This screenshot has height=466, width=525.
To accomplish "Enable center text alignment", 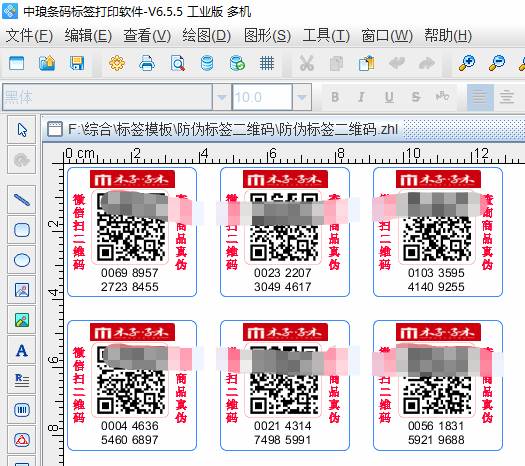I will coord(507,97).
